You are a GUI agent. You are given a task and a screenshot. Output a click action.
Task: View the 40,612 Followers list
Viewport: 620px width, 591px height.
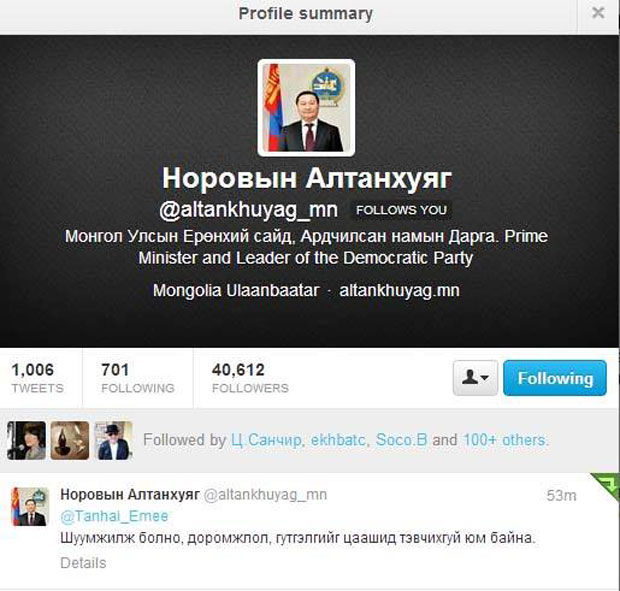click(x=250, y=378)
